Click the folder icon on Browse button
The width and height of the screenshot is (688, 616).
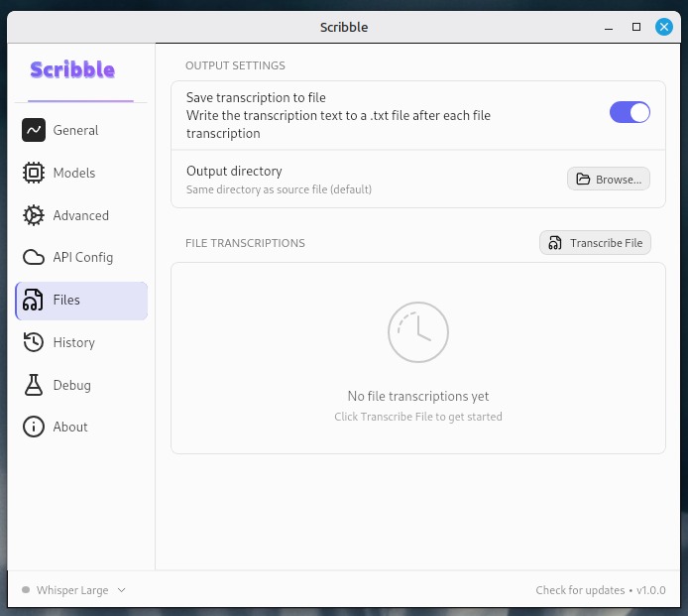(x=583, y=180)
